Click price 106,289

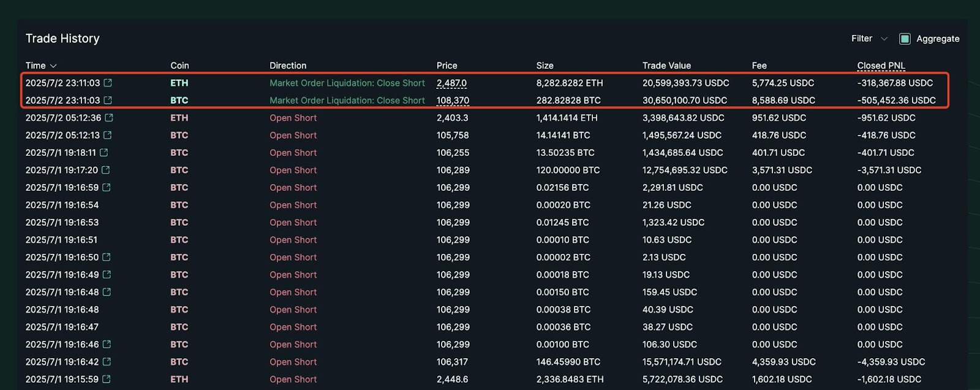coord(453,170)
